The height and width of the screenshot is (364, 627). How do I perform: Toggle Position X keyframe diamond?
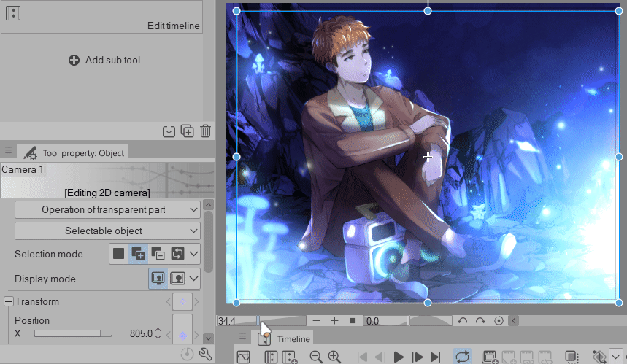coord(182,336)
